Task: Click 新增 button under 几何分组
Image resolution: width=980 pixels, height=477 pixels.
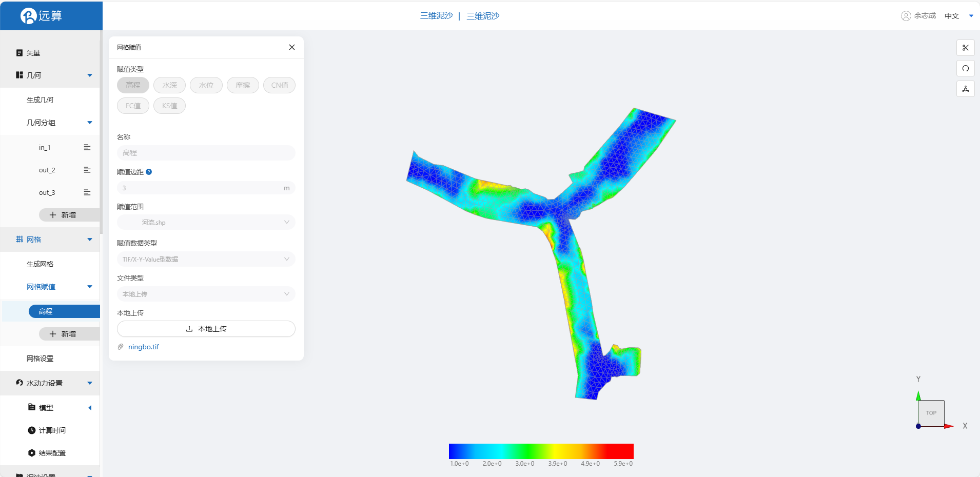Action: click(x=69, y=215)
